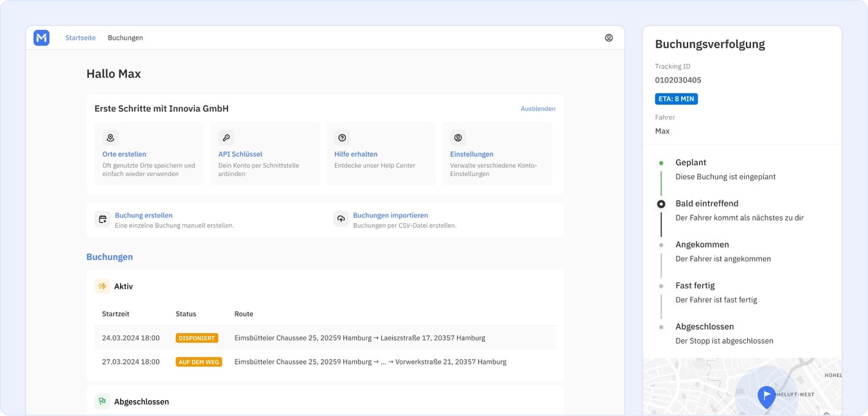Click the green flag Abgeschlossen icon

[102, 401]
